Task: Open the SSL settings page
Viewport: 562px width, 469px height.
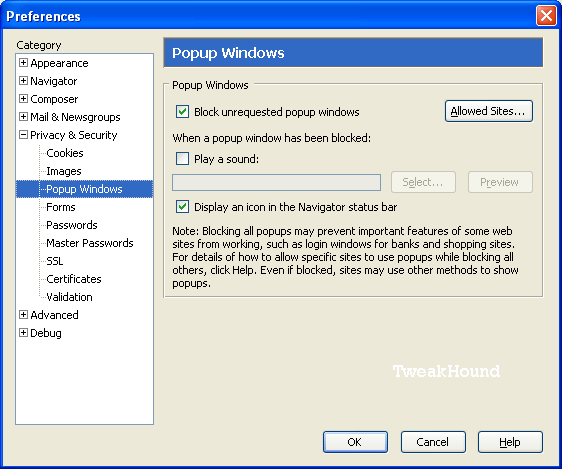Action: pos(55,261)
